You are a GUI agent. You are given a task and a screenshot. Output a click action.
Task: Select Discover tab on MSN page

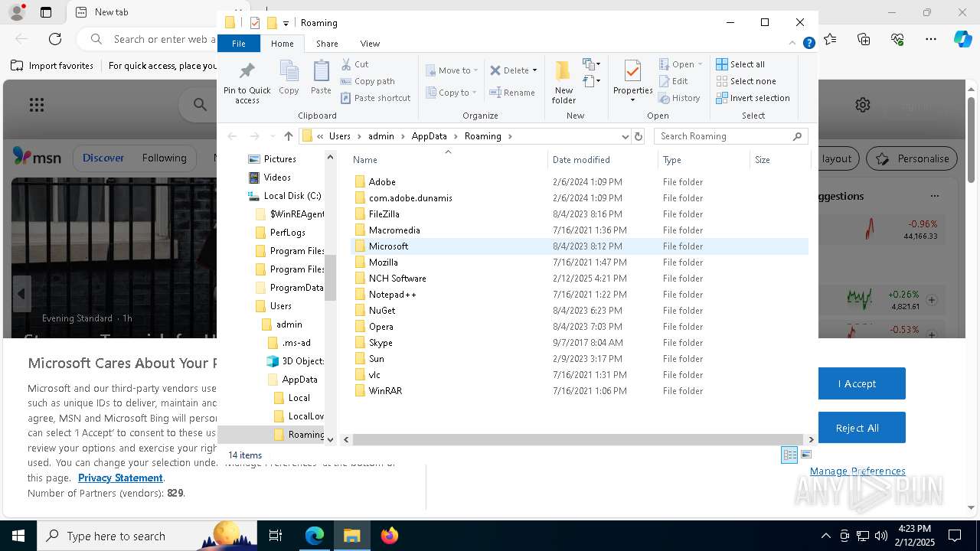[103, 158]
